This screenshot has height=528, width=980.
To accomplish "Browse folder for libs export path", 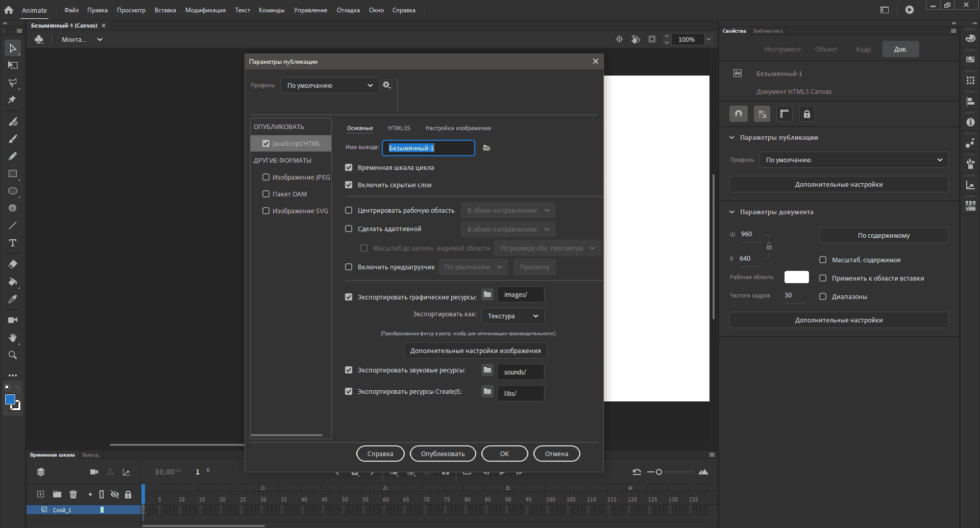I will 487,391.
